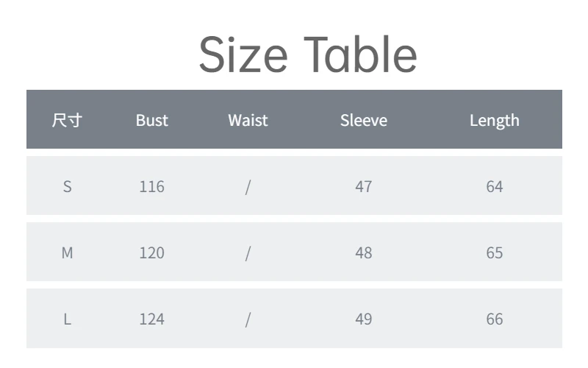Image resolution: width=588 pixels, height=368 pixels.
Task: Click the waist slash in S row
Action: [248, 187]
